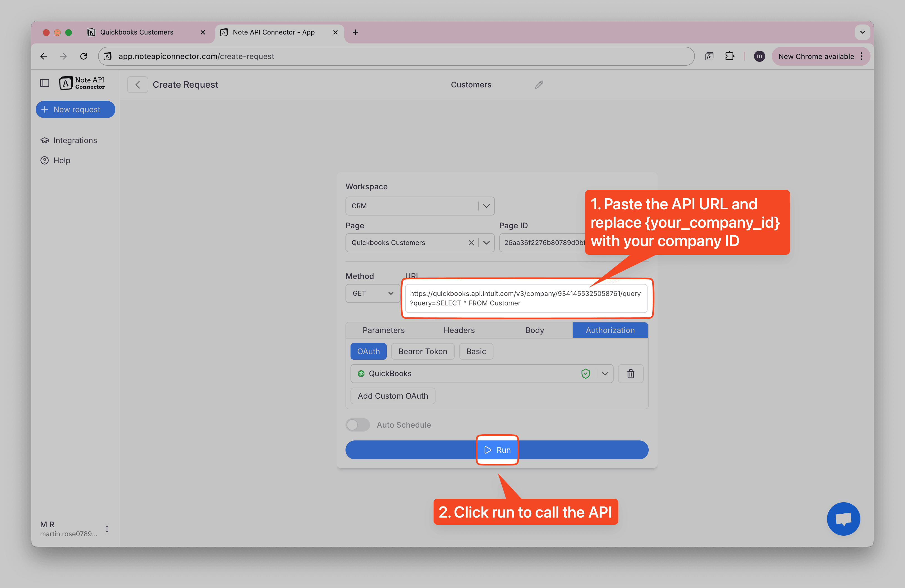The height and width of the screenshot is (588, 905).
Task: Click the translate page toolbar icon
Action: click(709, 56)
